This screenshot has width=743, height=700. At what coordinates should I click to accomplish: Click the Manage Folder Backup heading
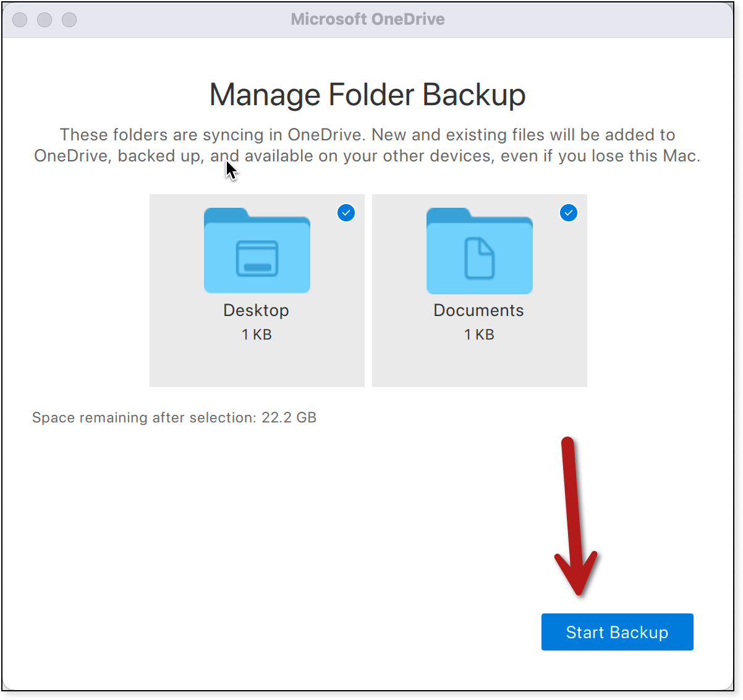click(367, 95)
